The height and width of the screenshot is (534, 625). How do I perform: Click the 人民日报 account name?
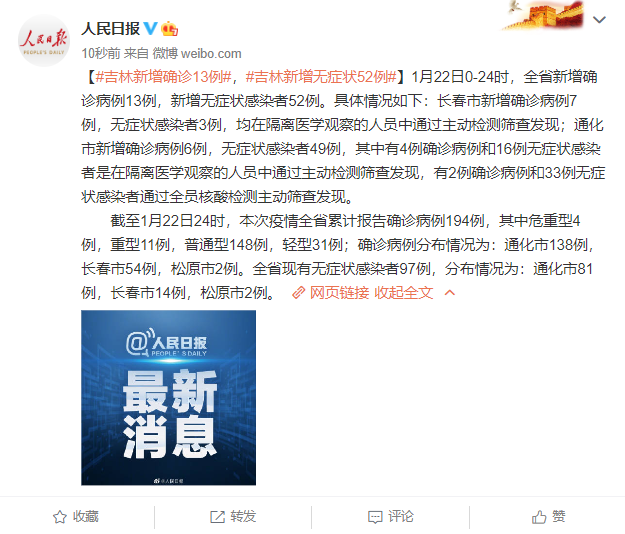pos(111,28)
